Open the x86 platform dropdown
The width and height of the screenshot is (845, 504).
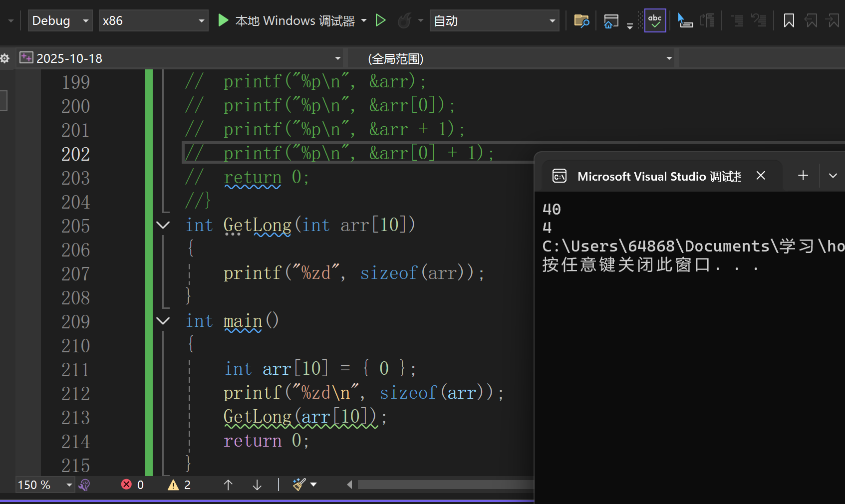(x=153, y=20)
